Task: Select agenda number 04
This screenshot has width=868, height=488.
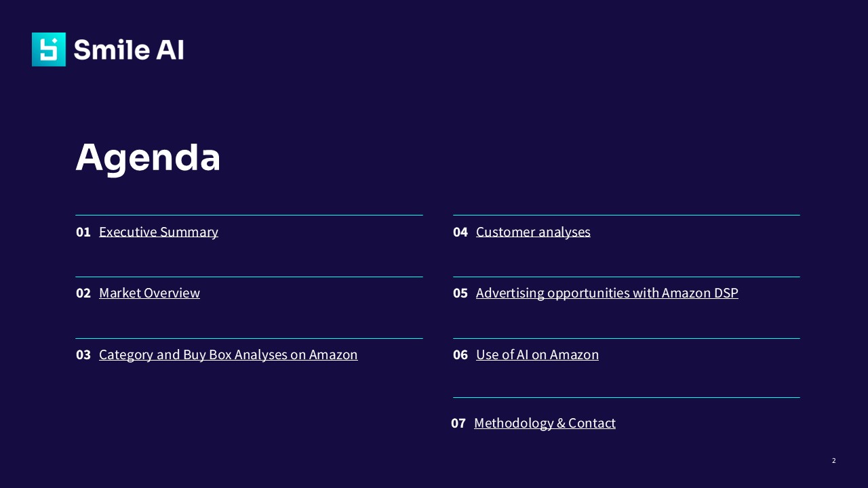Action: point(460,232)
